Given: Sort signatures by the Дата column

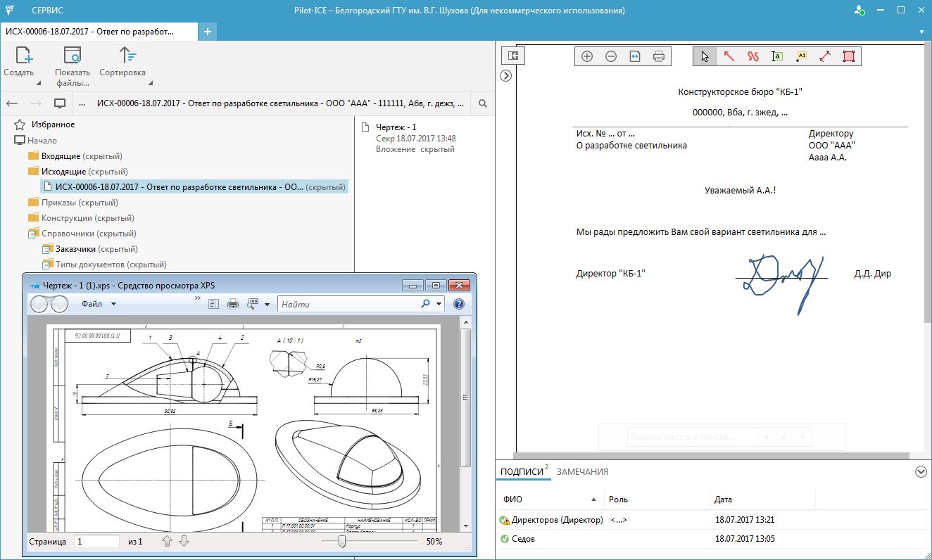Looking at the screenshot, I should click(762, 499).
